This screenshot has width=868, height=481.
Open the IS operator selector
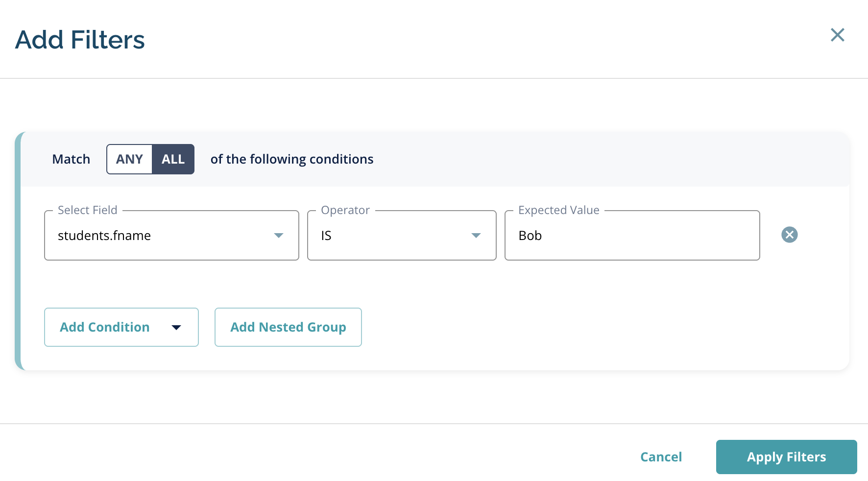tap(402, 236)
